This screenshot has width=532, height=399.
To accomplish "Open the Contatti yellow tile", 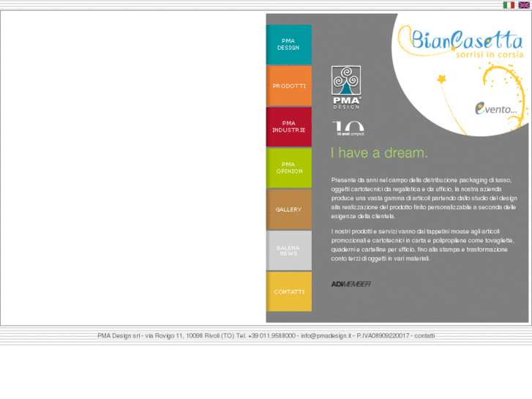I will (x=289, y=291).
